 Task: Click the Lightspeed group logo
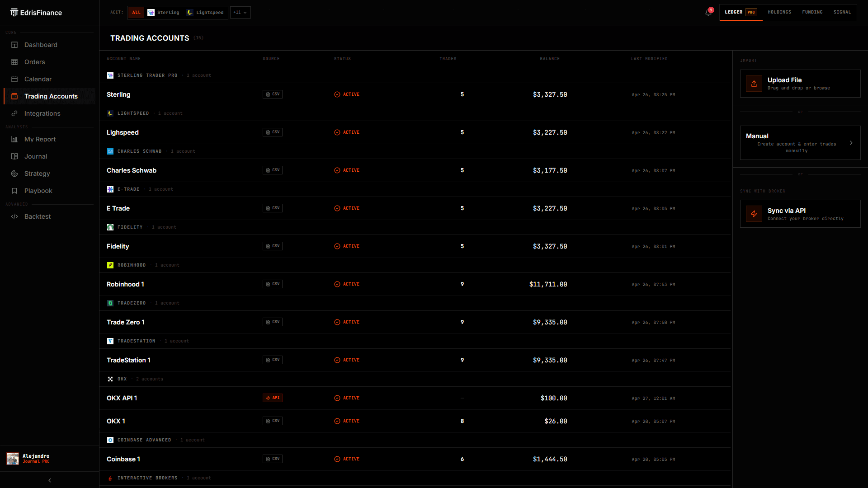[110, 113]
